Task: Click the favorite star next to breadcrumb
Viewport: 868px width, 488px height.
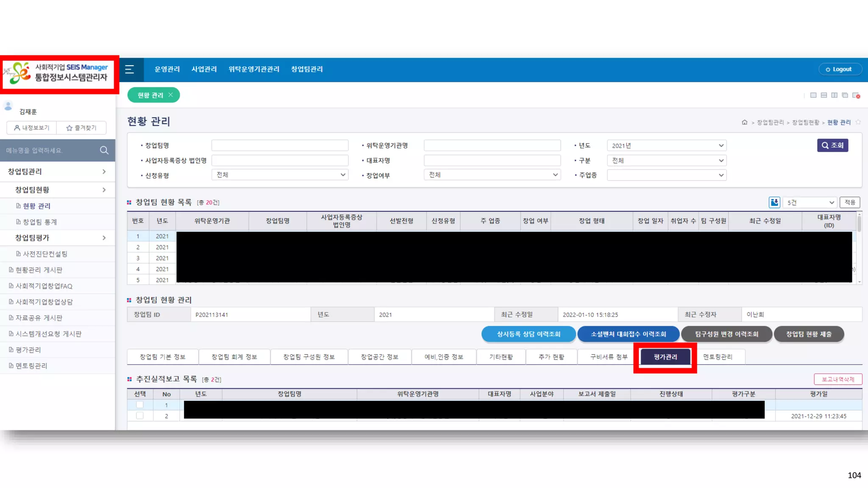Action: tap(858, 122)
